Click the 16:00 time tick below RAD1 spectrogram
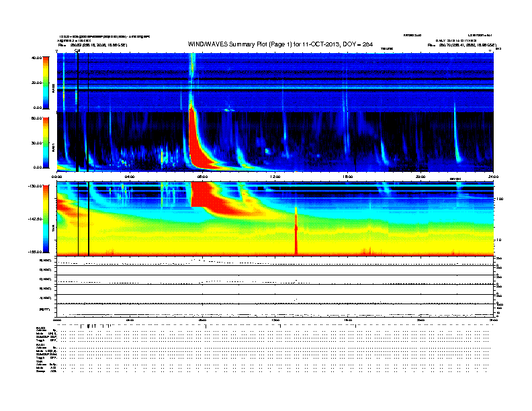 348,177
